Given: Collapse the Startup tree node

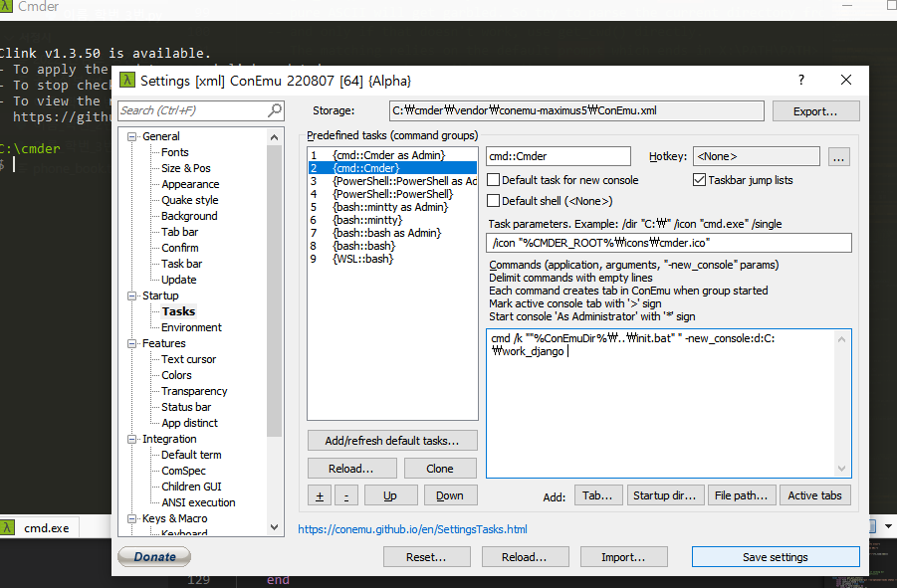Looking at the screenshot, I should tap(132, 295).
